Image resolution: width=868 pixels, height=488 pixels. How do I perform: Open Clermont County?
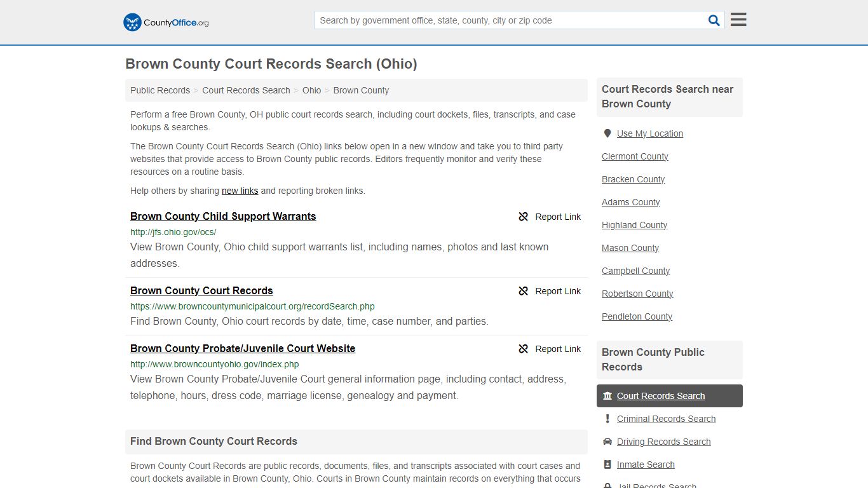635,156
